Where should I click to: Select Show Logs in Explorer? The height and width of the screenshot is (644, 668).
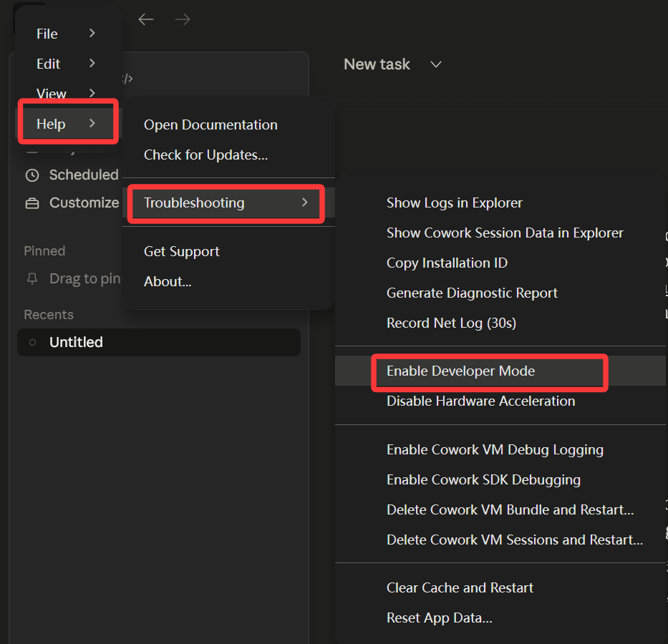[x=455, y=203]
